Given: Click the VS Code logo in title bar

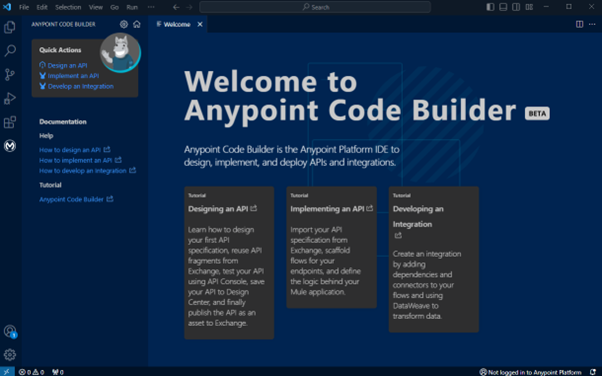Looking at the screenshot, I should pos(7,7).
